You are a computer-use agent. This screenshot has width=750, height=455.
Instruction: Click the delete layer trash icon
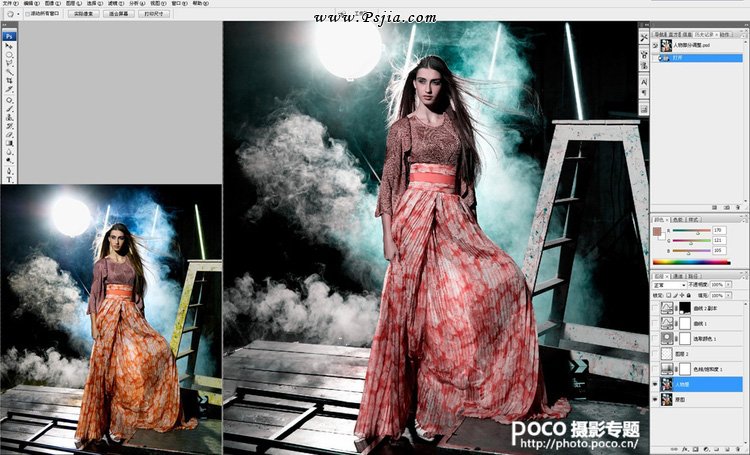pos(740,450)
